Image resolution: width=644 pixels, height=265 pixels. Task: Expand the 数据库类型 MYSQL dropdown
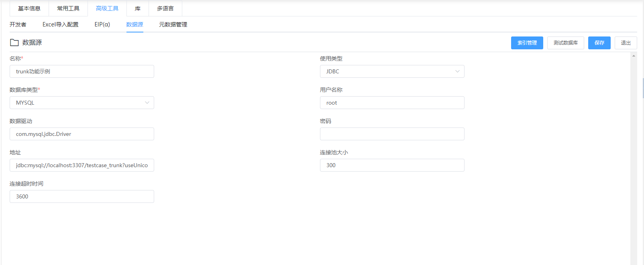(x=82, y=103)
